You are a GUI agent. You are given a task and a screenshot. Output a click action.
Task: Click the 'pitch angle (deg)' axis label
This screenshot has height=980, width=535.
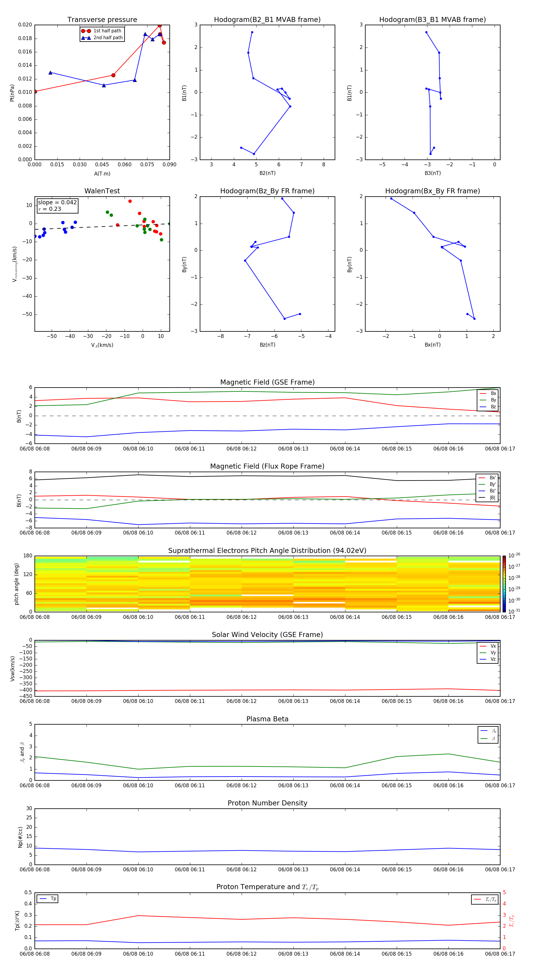tap(16, 584)
